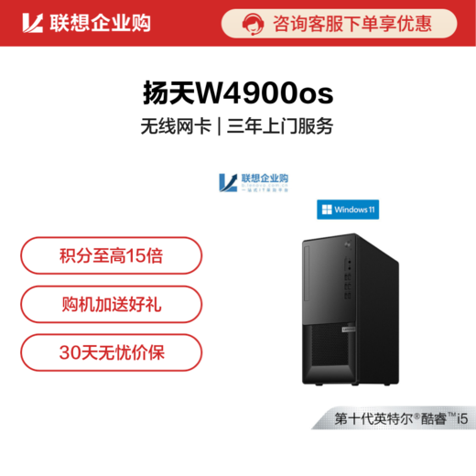Select the 积分至高15倍 pill
Image resolution: width=476 pixels, height=476 pixels.
pos(112,255)
